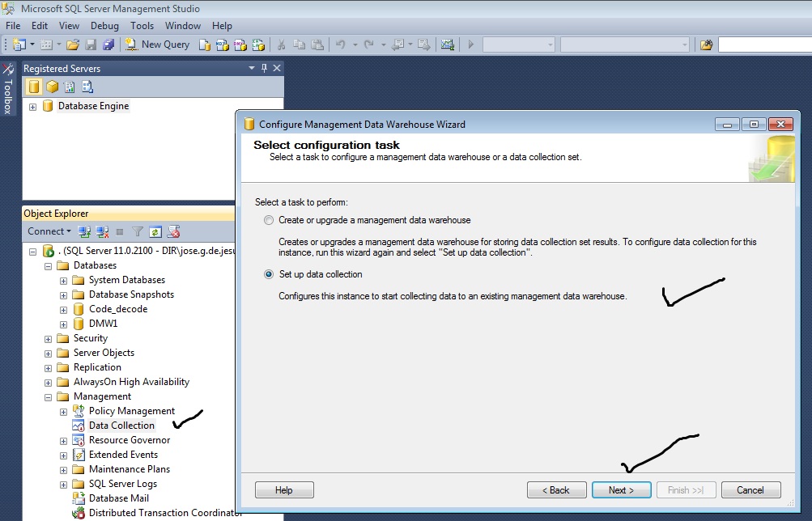The height and width of the screenshot is (521, 812).
Task: Open the Toolbox side tab
Action: 8,89
